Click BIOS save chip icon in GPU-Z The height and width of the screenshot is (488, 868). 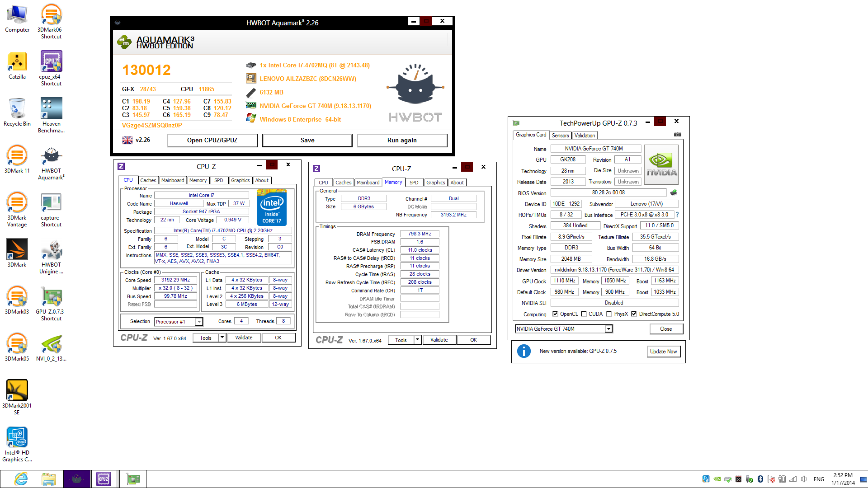pos(674,192)
